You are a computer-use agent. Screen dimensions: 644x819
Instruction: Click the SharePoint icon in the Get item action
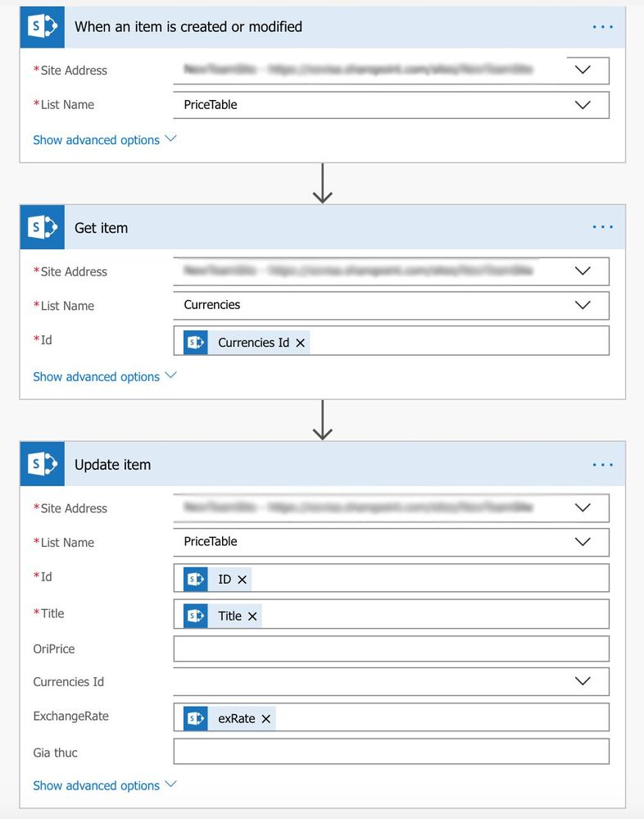click(x=43, y=227)
